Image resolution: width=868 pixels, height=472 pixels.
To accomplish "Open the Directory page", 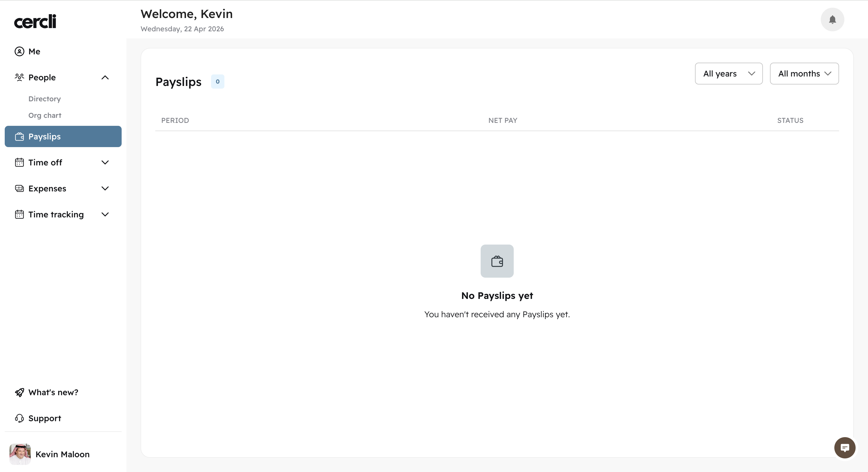I will [x=45, y=99].
